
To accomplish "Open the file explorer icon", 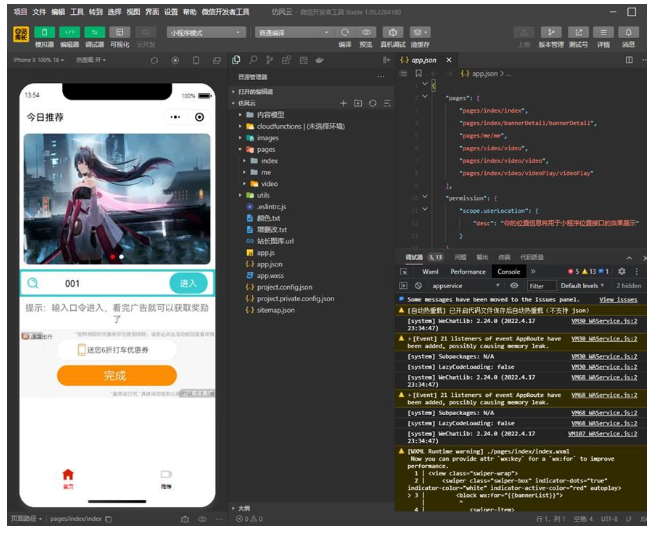I will [236, 60].
